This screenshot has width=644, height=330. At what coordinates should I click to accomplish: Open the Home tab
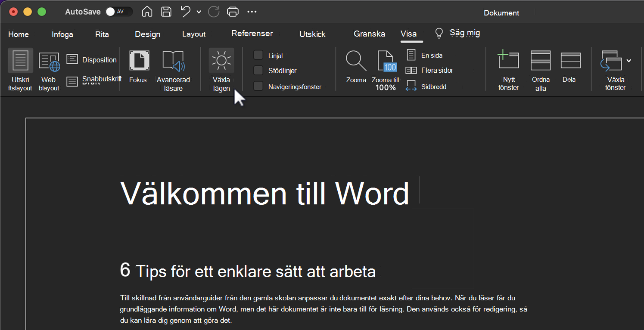(x=19, y=34)
